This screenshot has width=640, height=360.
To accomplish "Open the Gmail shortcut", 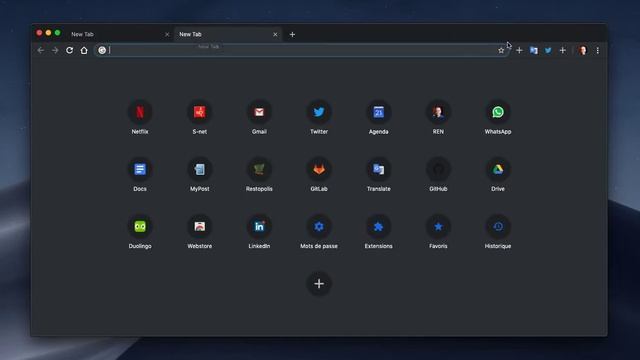I will coord(259,117).
